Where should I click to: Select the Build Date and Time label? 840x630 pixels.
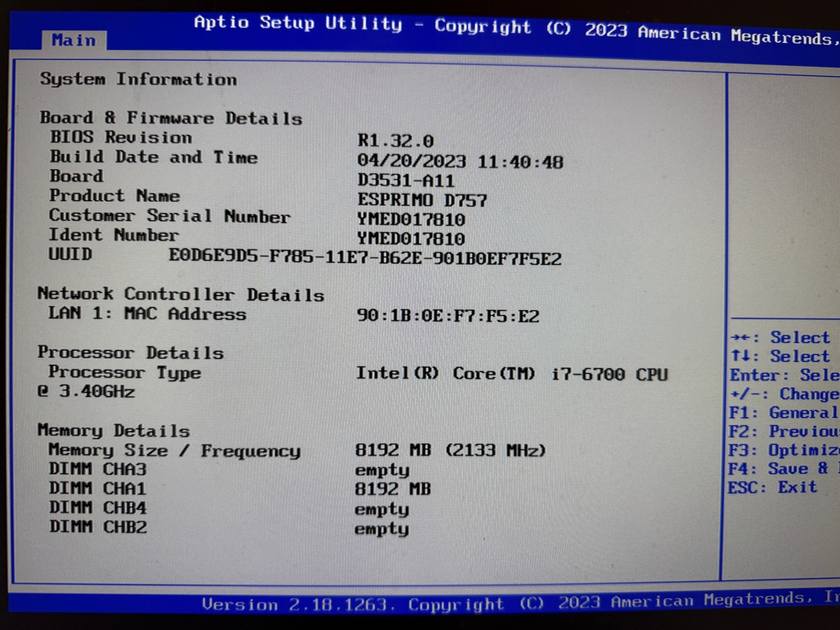point(154,157)
